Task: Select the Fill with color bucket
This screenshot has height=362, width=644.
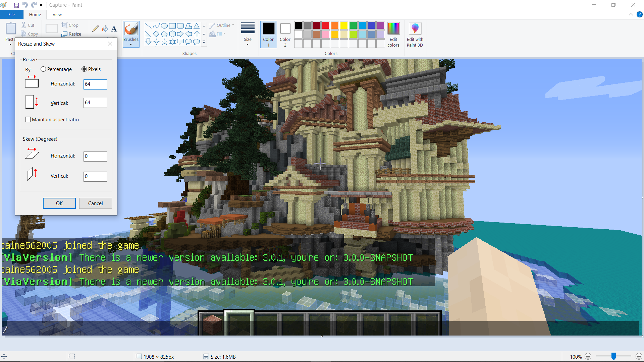Action: [x=105, y=28]
